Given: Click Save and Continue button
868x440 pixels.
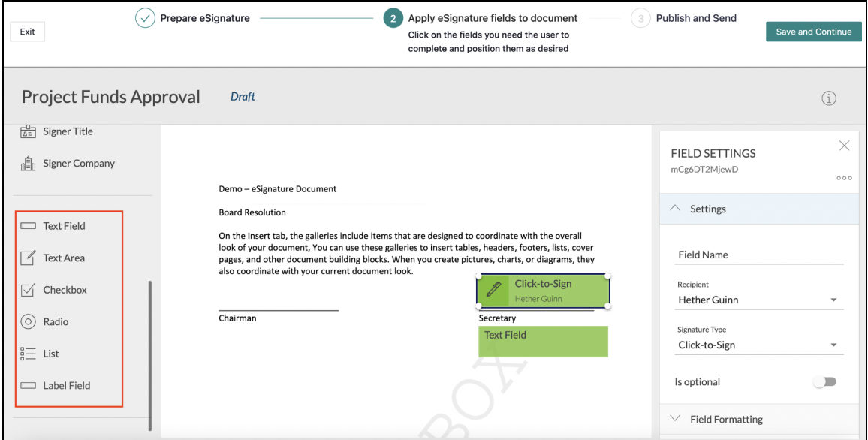Looking at the screenshot, I should pos(814,32).
